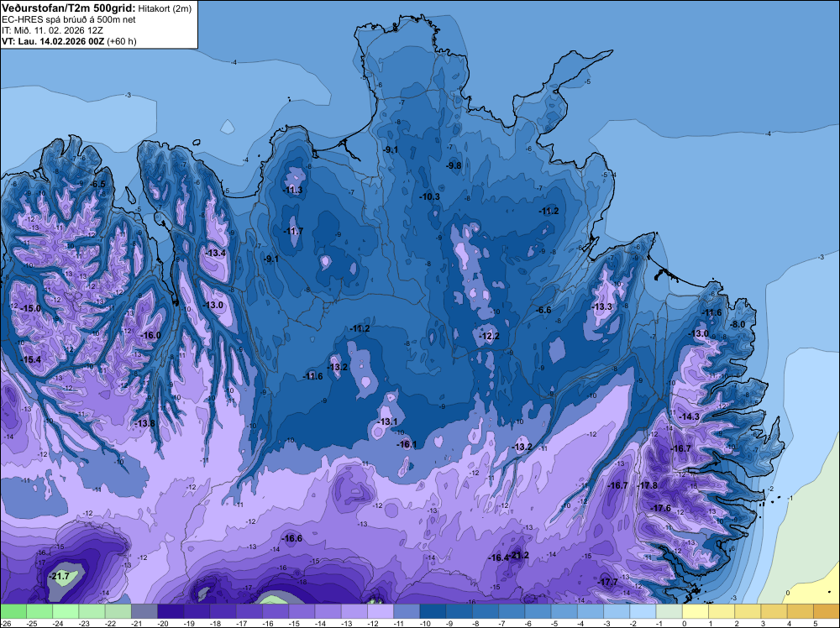Click the -16.0 temperature value on the map
Viewport: 840px width, 628px height.
click(x=150, y=335)
